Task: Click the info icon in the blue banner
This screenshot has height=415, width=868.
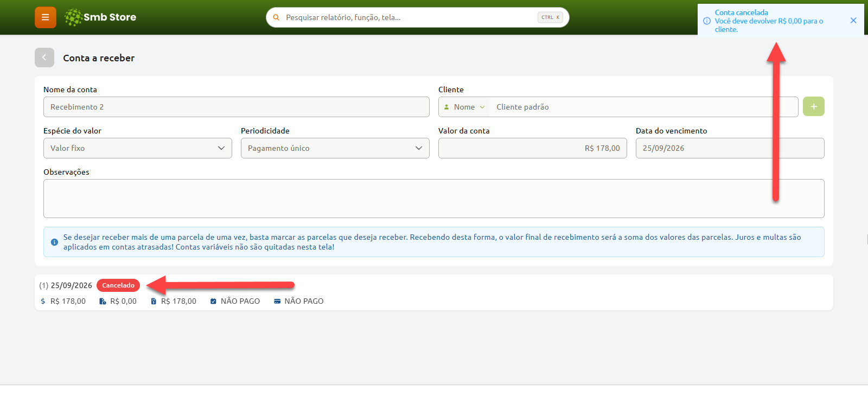Action: 54,242
